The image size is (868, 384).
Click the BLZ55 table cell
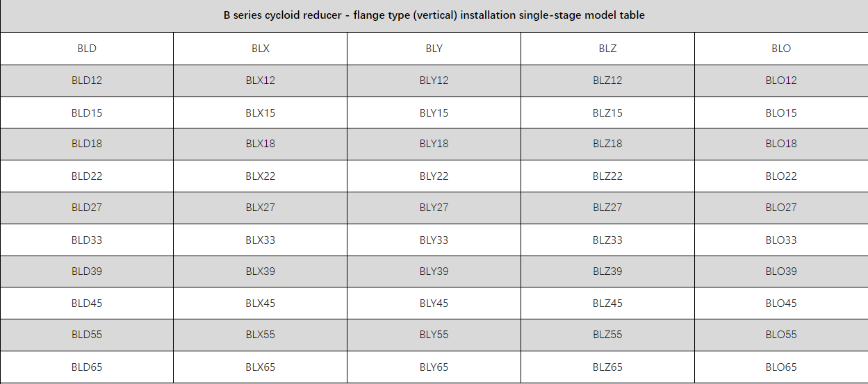click(607, 335)
